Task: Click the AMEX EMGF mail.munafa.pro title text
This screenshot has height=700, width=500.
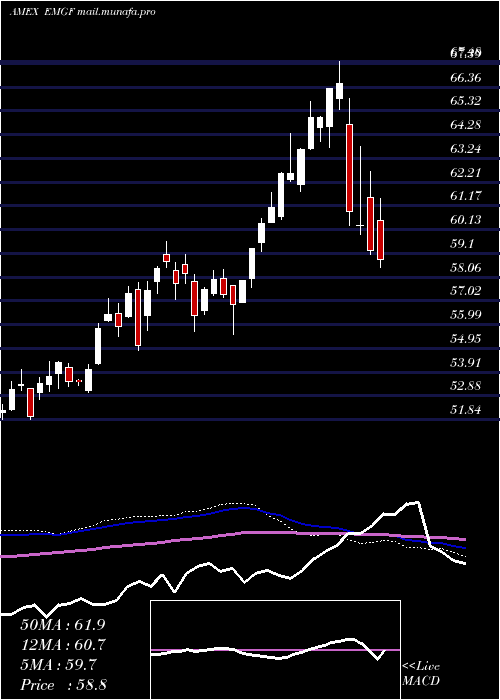Action: pyautogui.click(x=83, y=12)
